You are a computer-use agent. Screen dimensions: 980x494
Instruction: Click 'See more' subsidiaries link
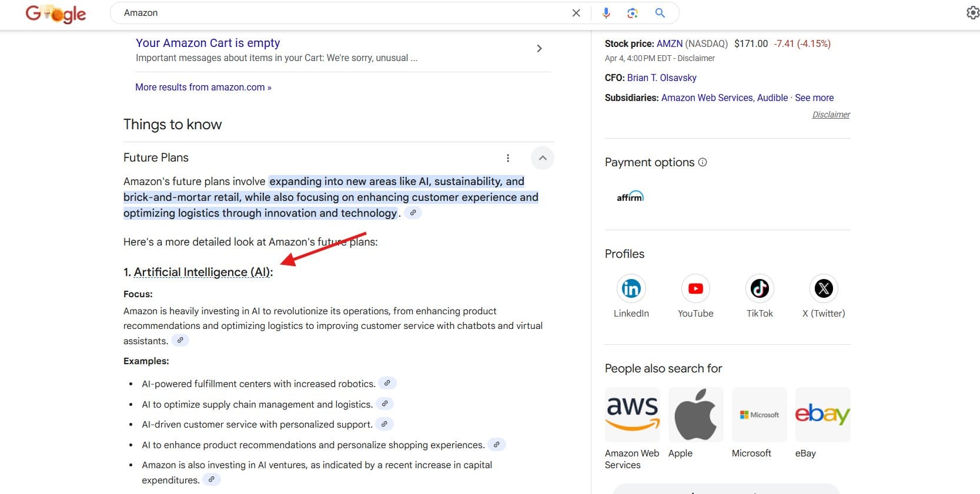pyautogui.click(x=814, y=98)
